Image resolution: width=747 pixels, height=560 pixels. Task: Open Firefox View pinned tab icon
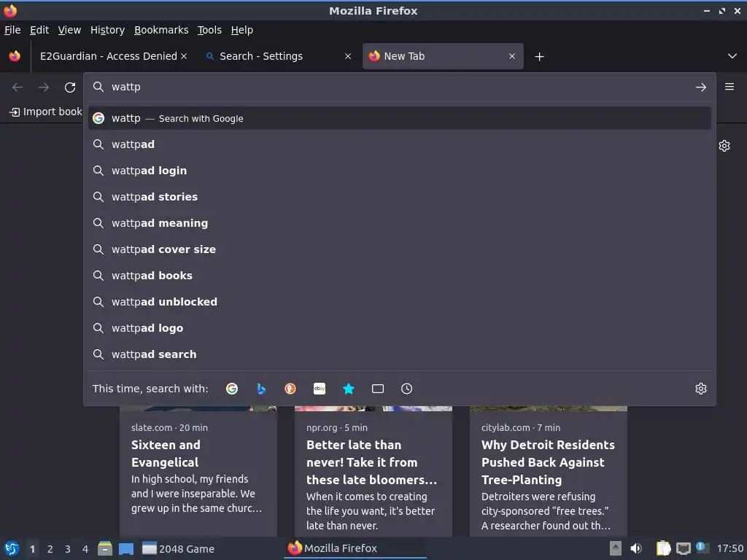pyautogui.click(x=15, y=56)
